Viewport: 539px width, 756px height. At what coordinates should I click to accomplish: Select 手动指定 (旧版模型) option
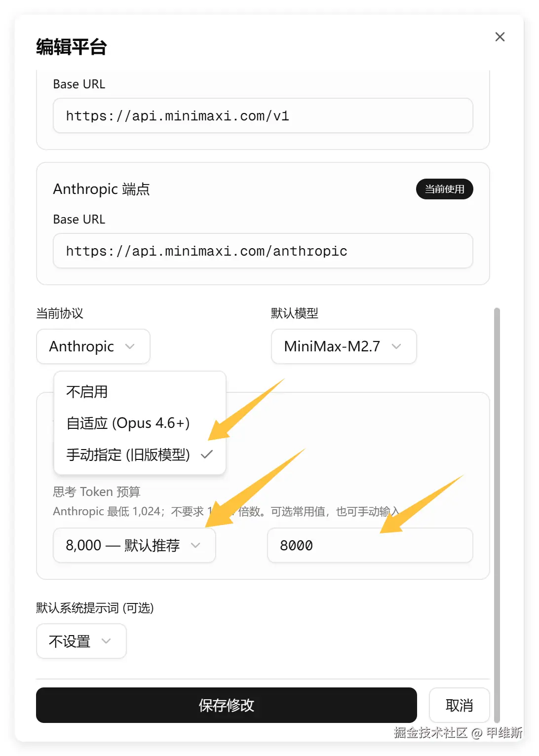point(140,454)
